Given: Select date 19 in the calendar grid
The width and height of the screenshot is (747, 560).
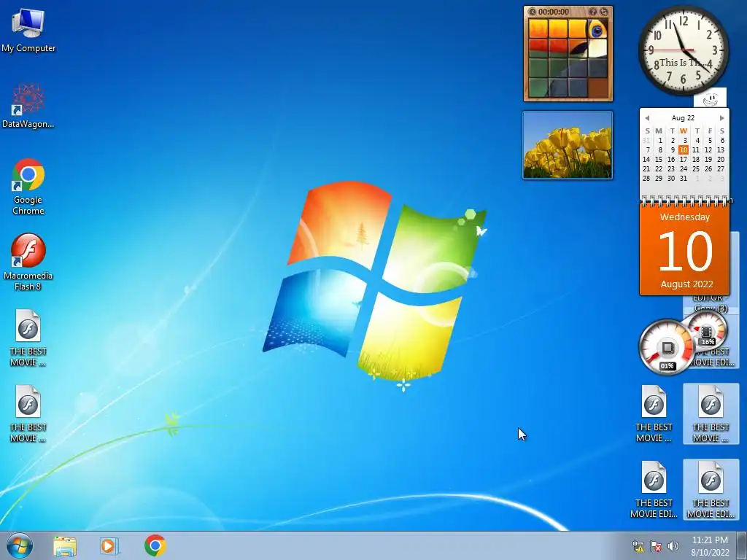Looking at the screenshot, I should [x=708, y=159].
